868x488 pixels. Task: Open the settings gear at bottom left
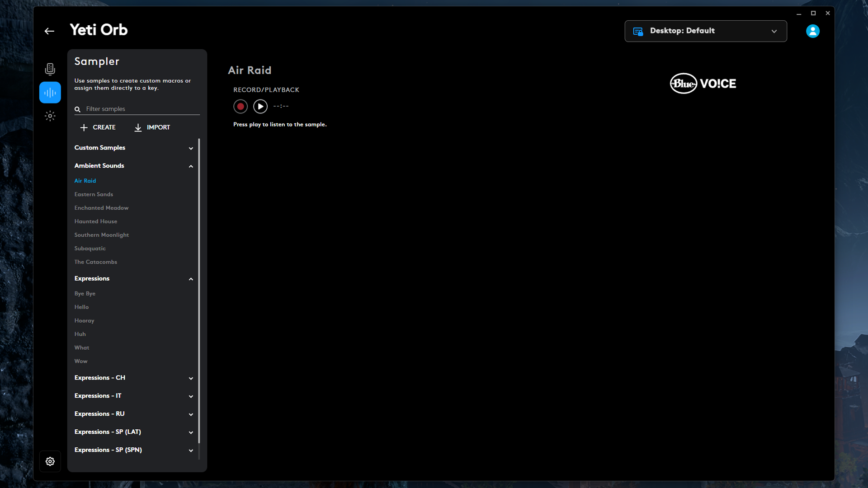(x=50, y=461)
